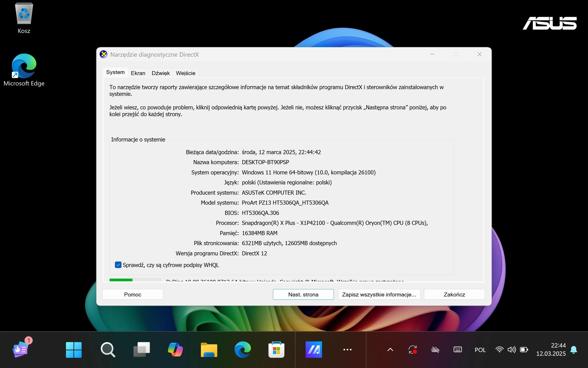Minimize the DirectX diagnostic window
This screenshot has height=368, width=588.
(x=432, y=54)
